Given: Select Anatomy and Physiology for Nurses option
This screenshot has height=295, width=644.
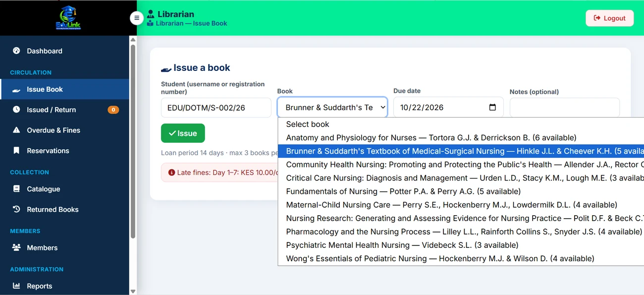Looking at the screenshot, I should pos(461,137).
